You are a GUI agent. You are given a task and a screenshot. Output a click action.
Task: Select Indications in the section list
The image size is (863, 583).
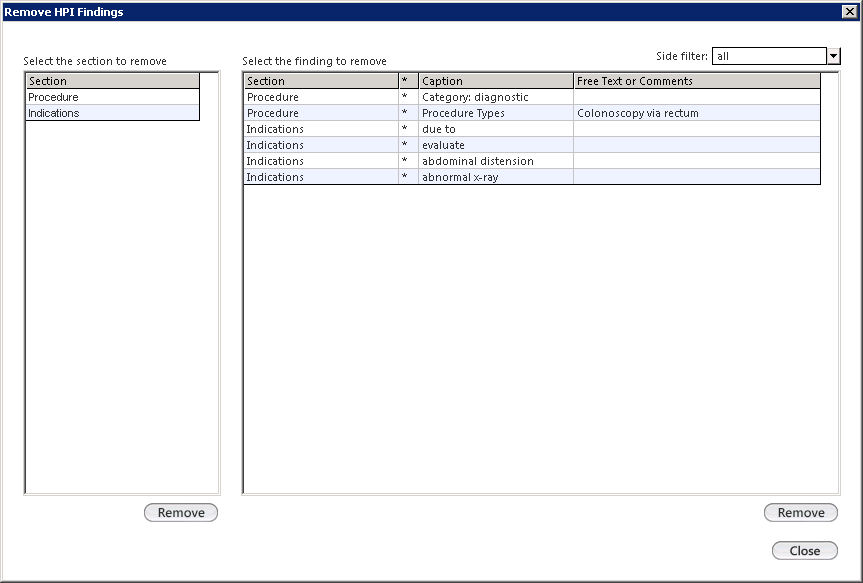(112, 113)
